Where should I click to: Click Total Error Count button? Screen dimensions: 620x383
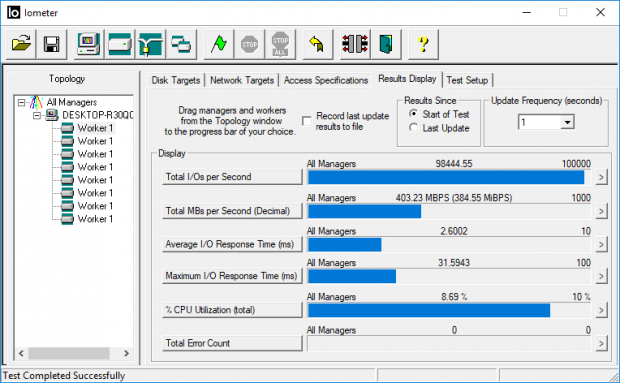232,343
